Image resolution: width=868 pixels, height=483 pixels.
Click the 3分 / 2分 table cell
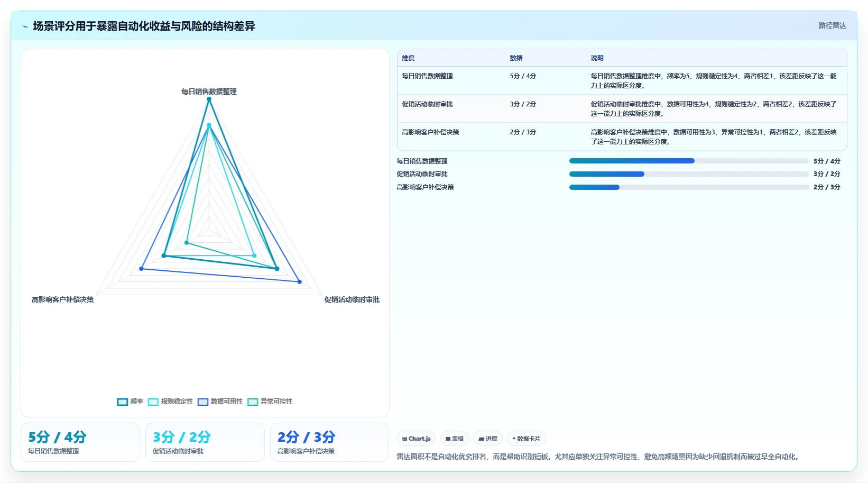click(x=523, y=104)
